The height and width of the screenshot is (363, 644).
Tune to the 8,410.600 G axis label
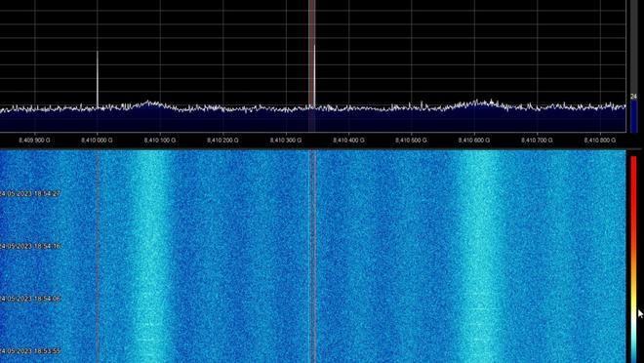[x=474, y=141]
